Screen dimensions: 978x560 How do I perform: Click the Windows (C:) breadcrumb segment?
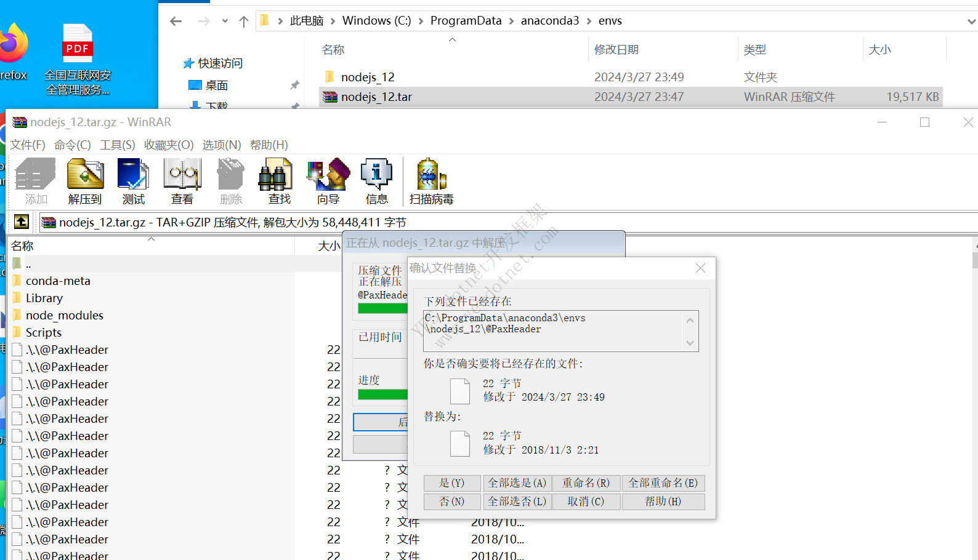(x=377, y=21)
